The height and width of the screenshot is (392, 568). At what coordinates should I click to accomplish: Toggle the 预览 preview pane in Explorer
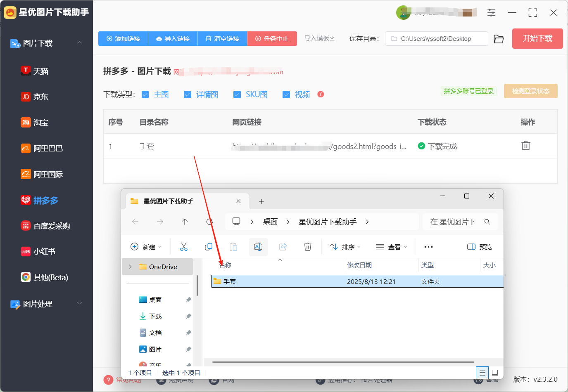click(480, 247)
